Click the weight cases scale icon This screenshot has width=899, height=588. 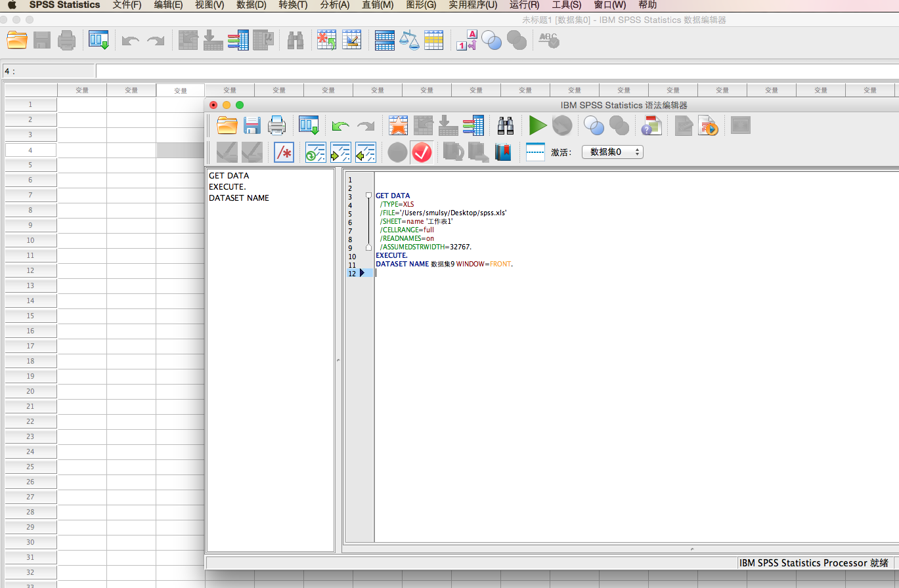click(409, 41)
